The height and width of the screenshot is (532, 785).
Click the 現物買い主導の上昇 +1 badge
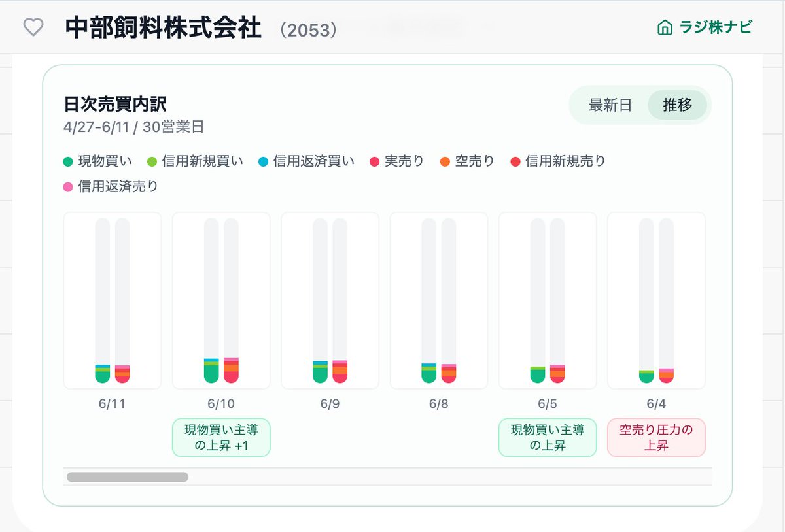pyautogui.click(x=221, y=437)
